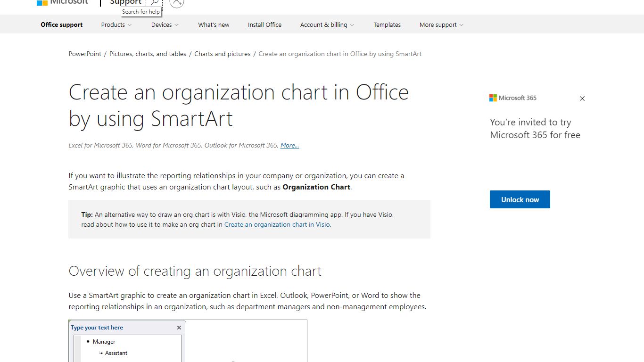The width and height of the screenshot is (644, 362).
Task: Click the 'Type your text here' pane title
Action: 97,328
